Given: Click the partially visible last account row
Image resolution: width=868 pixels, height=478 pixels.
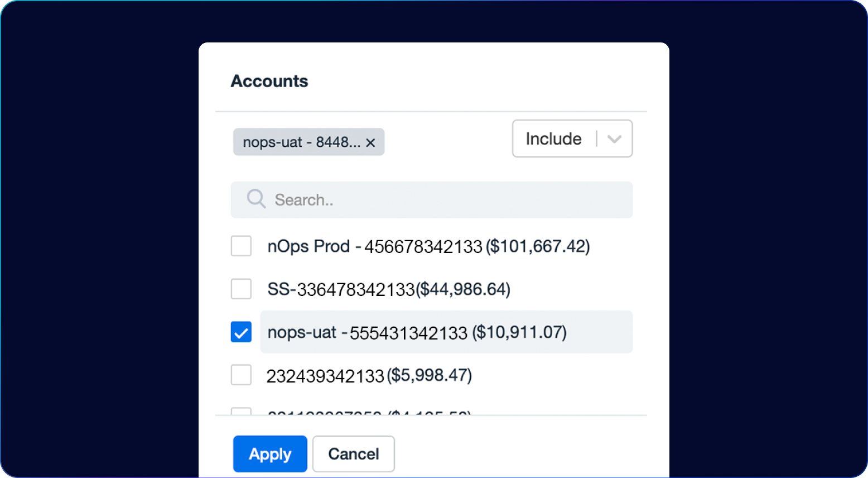Looking at the screenshot, I should [x=369, y=413].
